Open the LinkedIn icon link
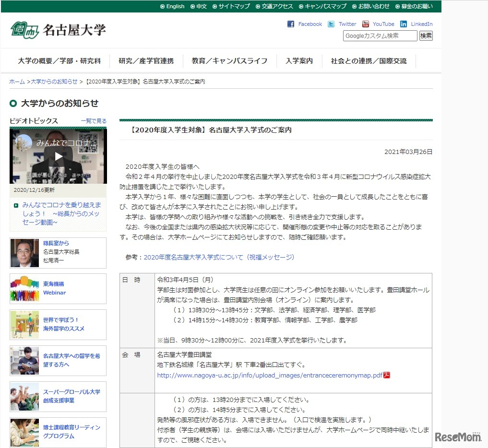This screenshot has width=488, height=448. 404,24
